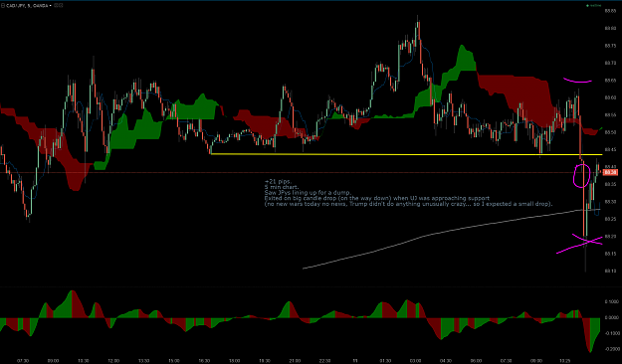The image size is (622, 364).
Task: Select the 'Saw JPYs lining up for a dump' line
Action: point(308,193)
